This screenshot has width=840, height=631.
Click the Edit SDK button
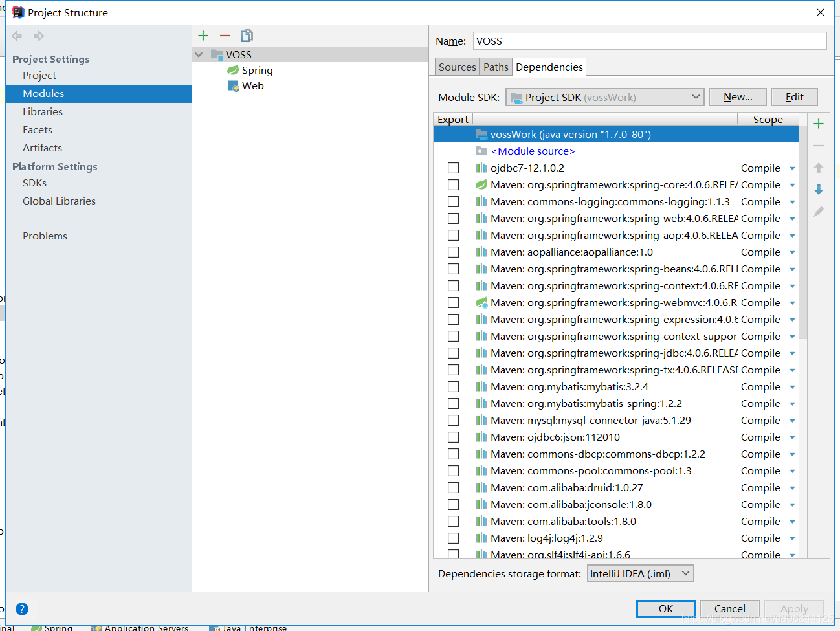(794, 97)
